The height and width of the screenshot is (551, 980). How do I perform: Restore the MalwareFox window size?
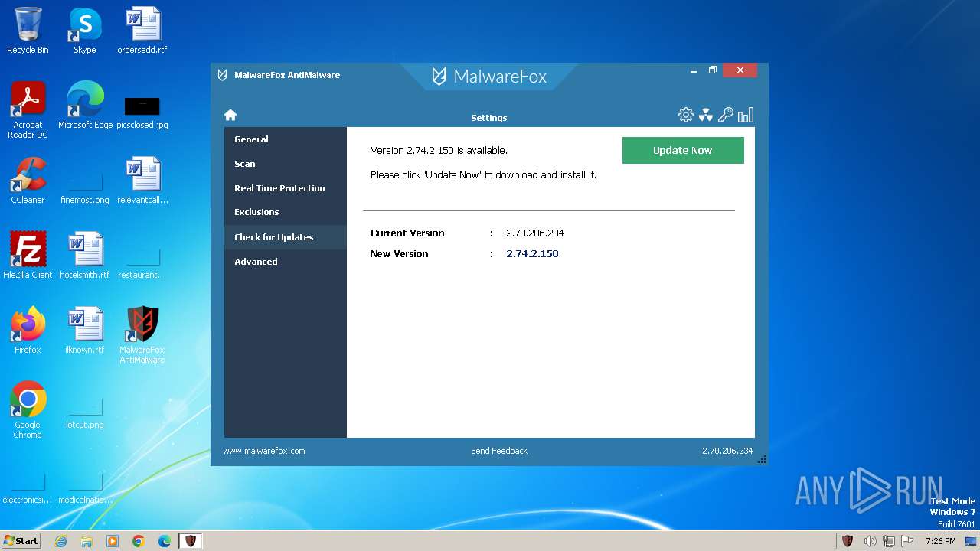tap(713, 70)
